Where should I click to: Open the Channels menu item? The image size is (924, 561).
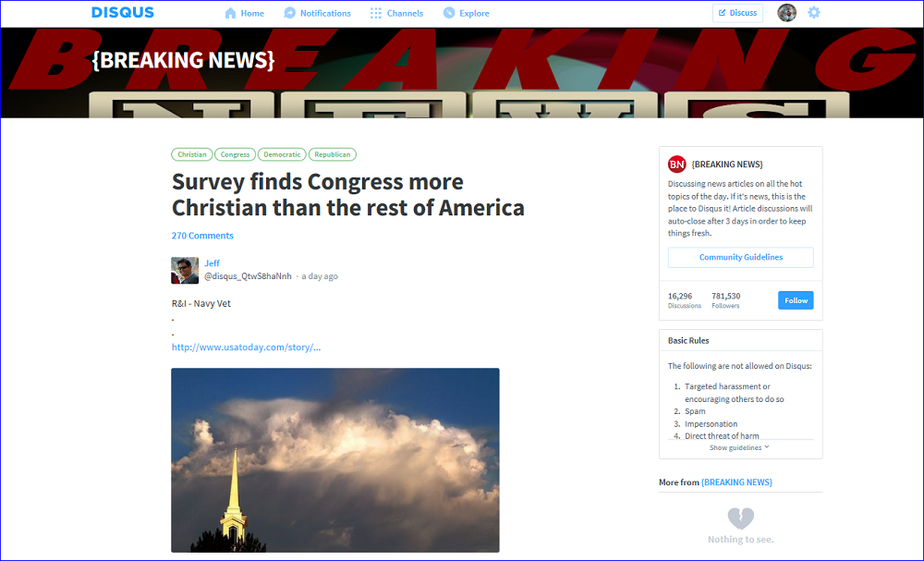coord(405,13)
